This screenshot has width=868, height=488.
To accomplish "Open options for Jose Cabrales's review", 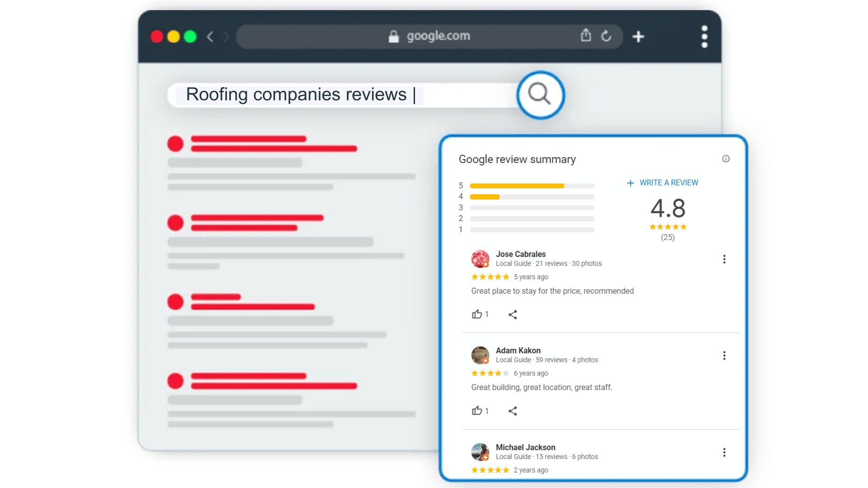I will pyautogui.click(x=724, y=259).
